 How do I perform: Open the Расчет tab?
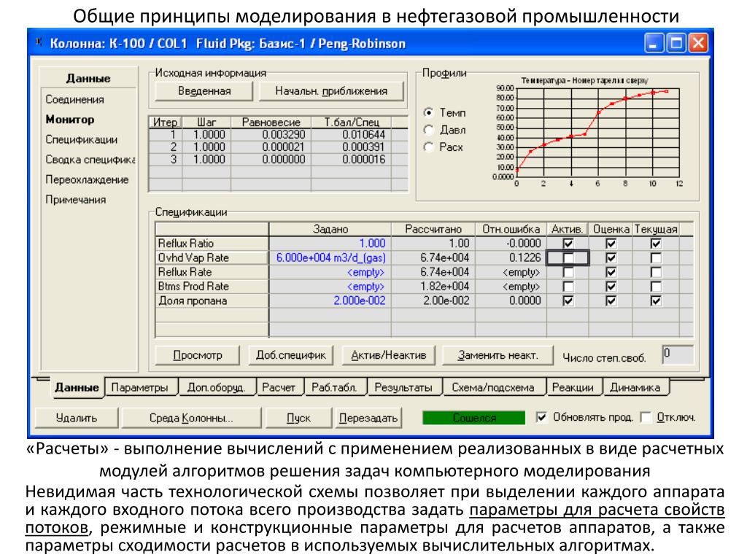tap(279, 388)
